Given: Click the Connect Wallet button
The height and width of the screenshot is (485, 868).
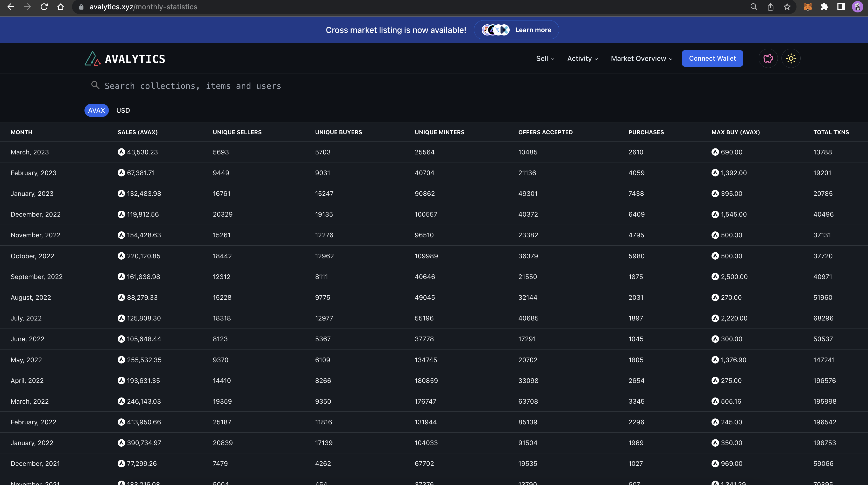Looking at the screenshot, I should pos(712,59).
